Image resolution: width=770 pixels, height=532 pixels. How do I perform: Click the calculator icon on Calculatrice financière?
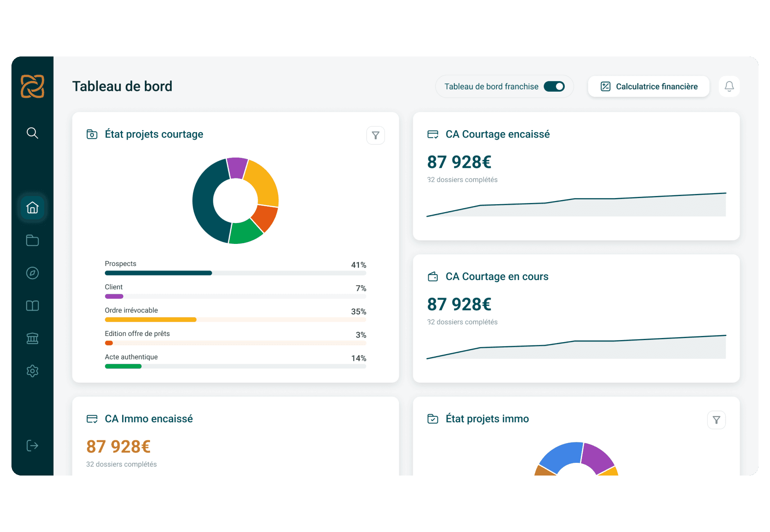click(605, 86)
